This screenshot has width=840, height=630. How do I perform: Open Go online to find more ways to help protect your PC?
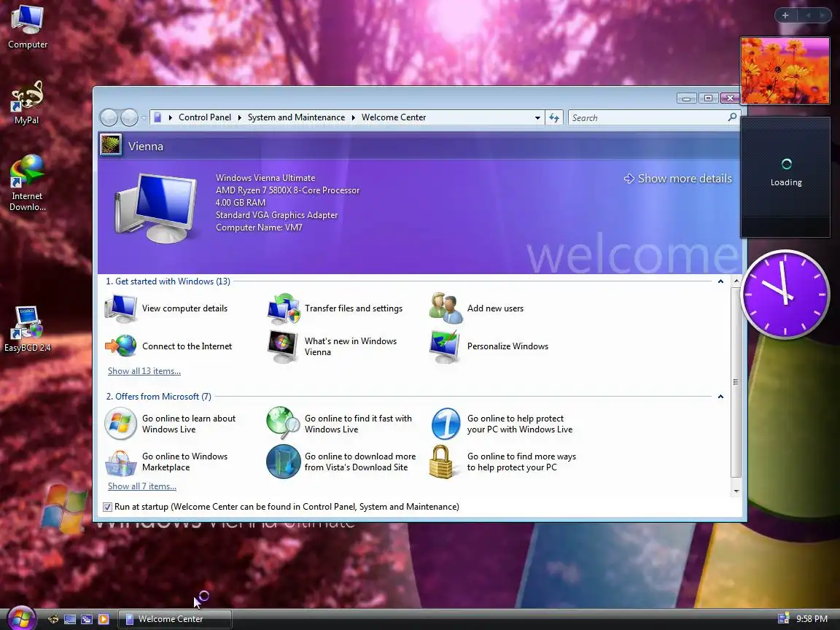pos(503,462)
